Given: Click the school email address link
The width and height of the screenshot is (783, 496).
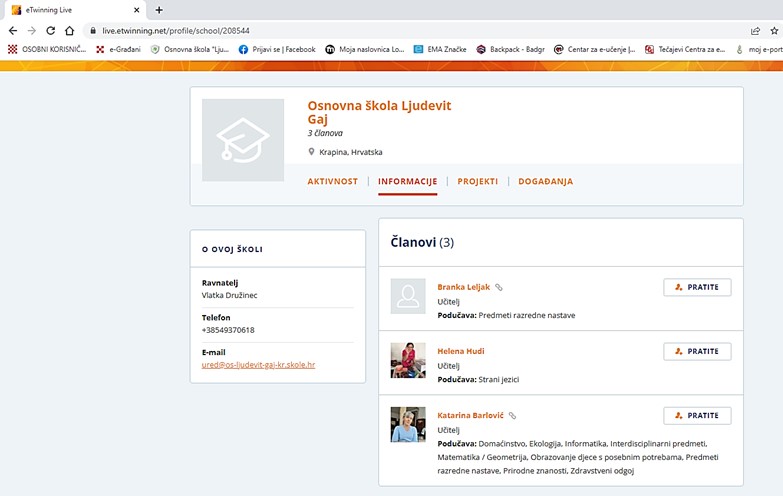Looking at the screenshot, I should pos(258,365).
